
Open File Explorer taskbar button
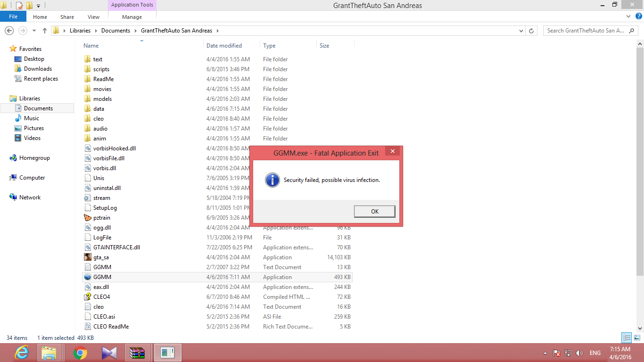click(x=49, y=353)
